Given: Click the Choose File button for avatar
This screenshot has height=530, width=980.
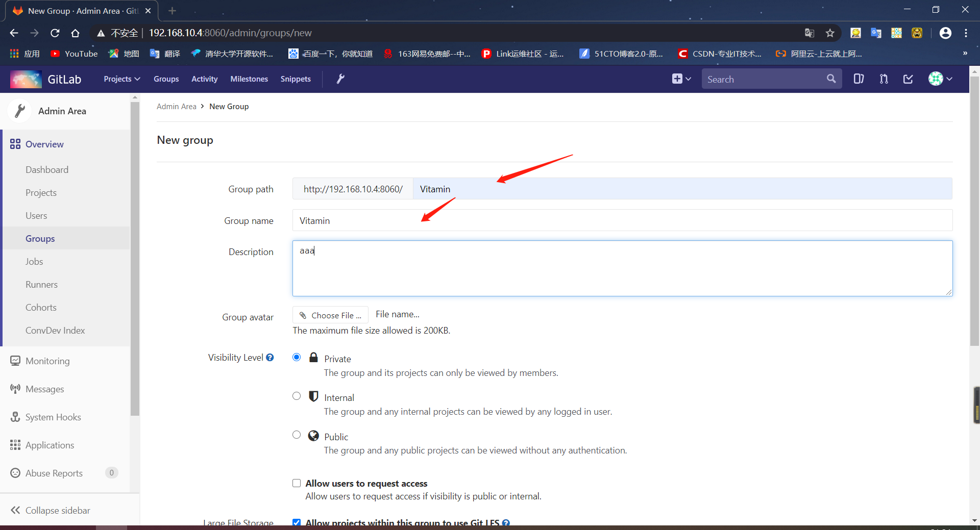Looking at the screenshot, I should point(330,315).
